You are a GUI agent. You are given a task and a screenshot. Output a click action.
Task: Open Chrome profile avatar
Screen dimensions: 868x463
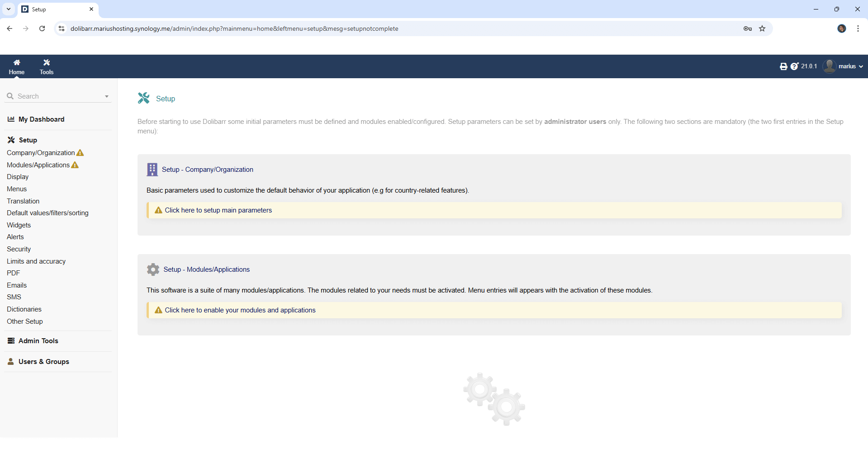(842, 28)
